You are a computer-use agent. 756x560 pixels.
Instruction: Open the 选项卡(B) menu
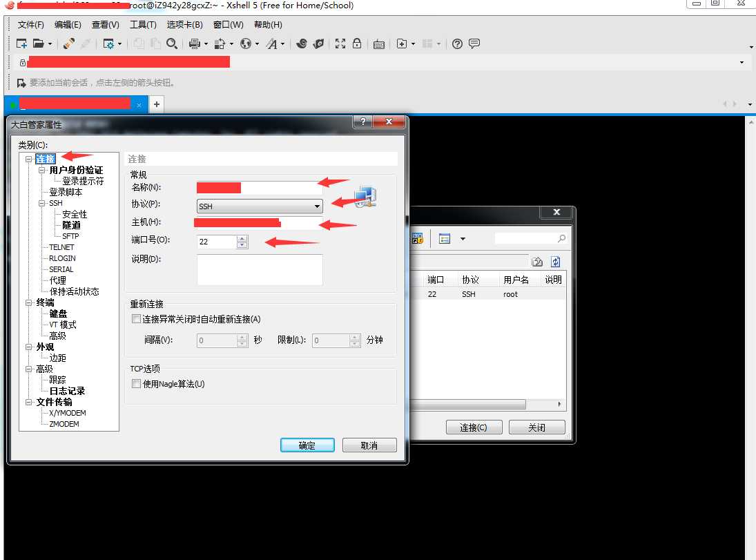184,25
